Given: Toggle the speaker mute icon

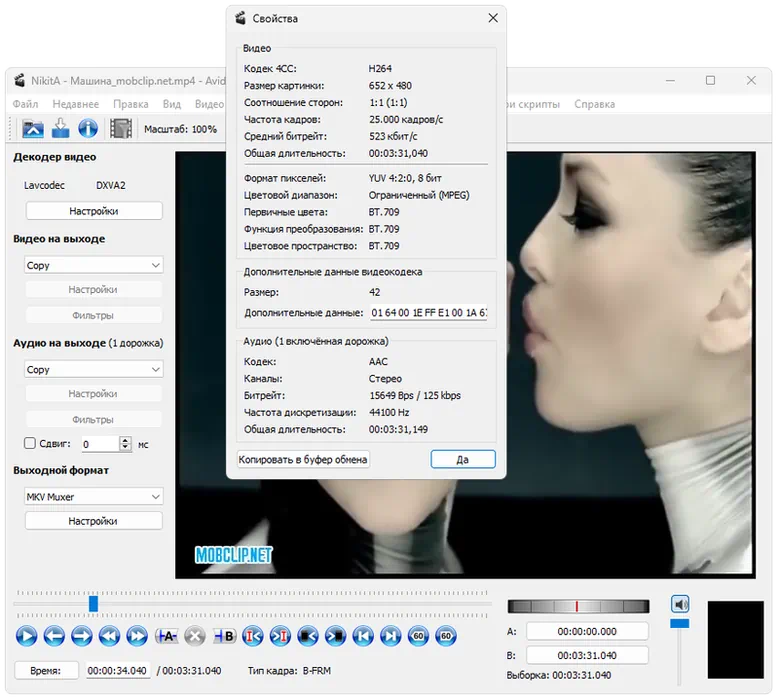Looking at the screenshot, I should coord(680,604).
